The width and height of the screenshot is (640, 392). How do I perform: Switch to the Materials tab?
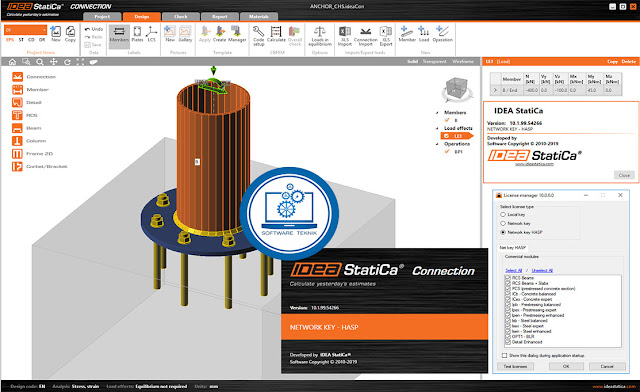259,17
